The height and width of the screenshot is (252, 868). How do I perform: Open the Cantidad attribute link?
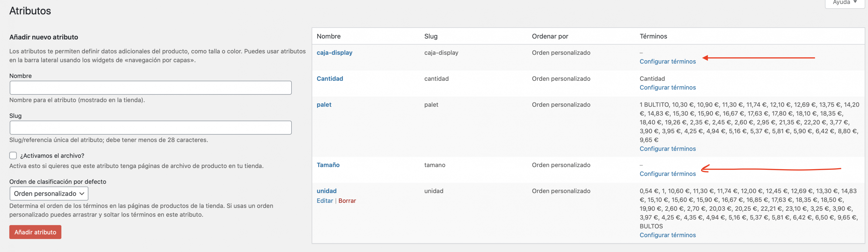(x=330, y=78)
